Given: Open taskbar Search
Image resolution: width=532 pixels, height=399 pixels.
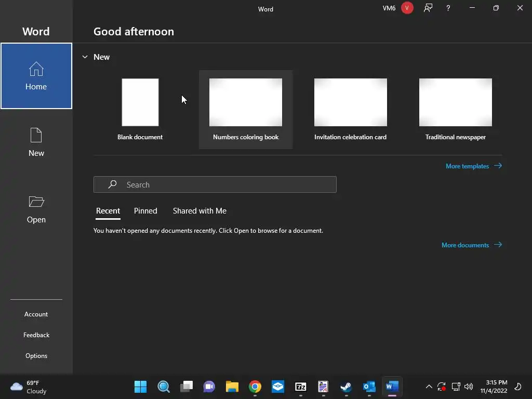Looking at the screenshot, I should (x=164, y=387).
